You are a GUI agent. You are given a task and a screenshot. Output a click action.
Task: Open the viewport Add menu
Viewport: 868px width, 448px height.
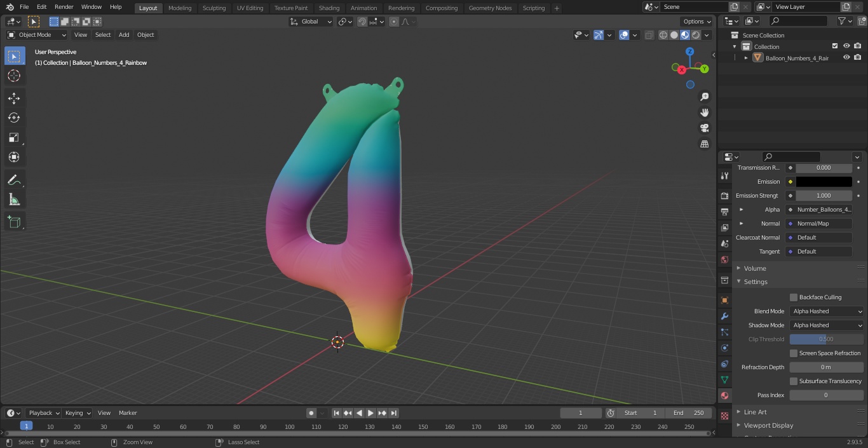(124, 35)
